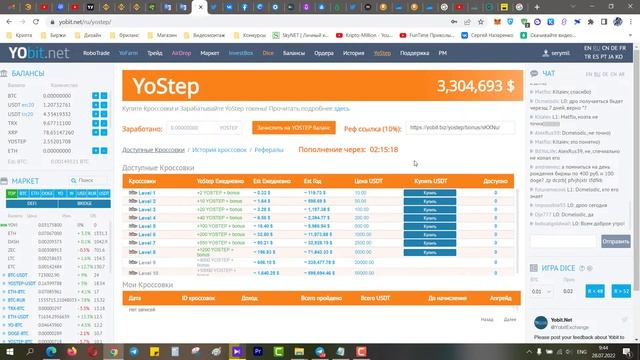Viewport: 640px width, 360px height.
Task: Switch to the Рефералы tab
Action: tap(269, 150)
